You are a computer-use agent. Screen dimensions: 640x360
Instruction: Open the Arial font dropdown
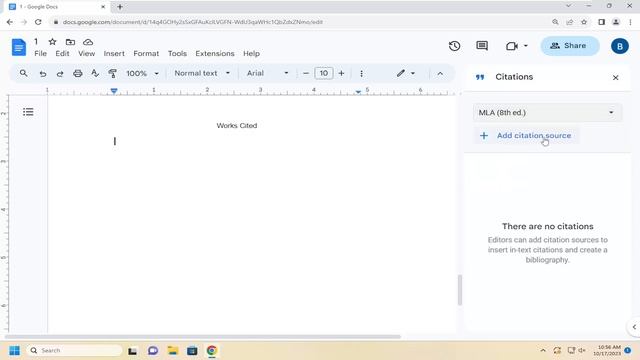pyautogui.click(x=267, y=73)
